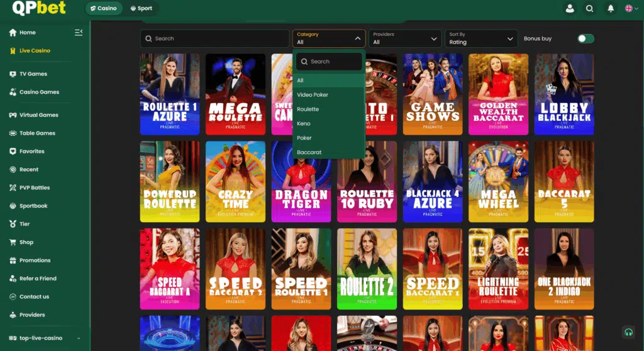Open Live Casino in the sidebar
Screen dimensions: 644x351
pos(35,50)
